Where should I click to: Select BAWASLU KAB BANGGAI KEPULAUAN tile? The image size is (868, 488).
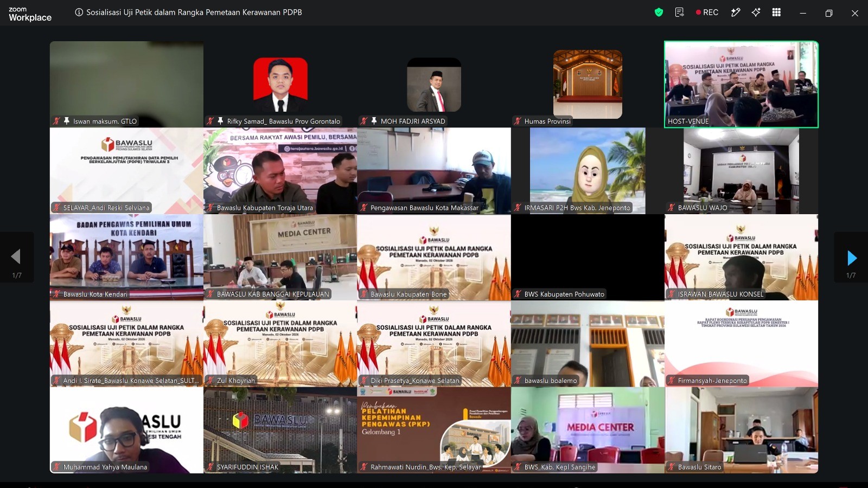280,257
